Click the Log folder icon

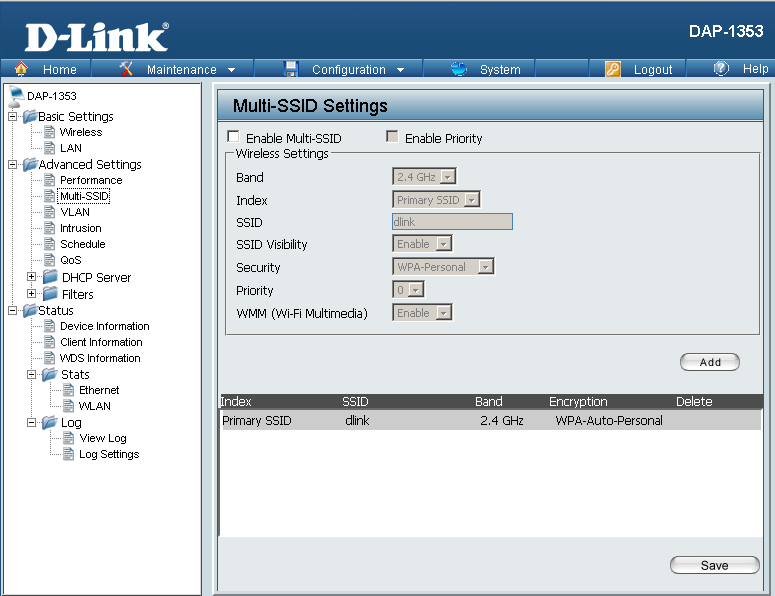49,423
